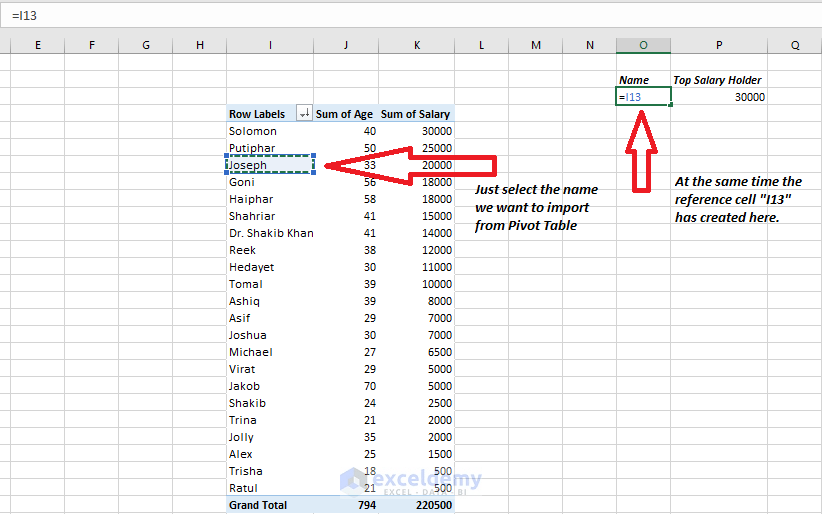Click the Name header cell
The image size is (822, 514).
643,80
